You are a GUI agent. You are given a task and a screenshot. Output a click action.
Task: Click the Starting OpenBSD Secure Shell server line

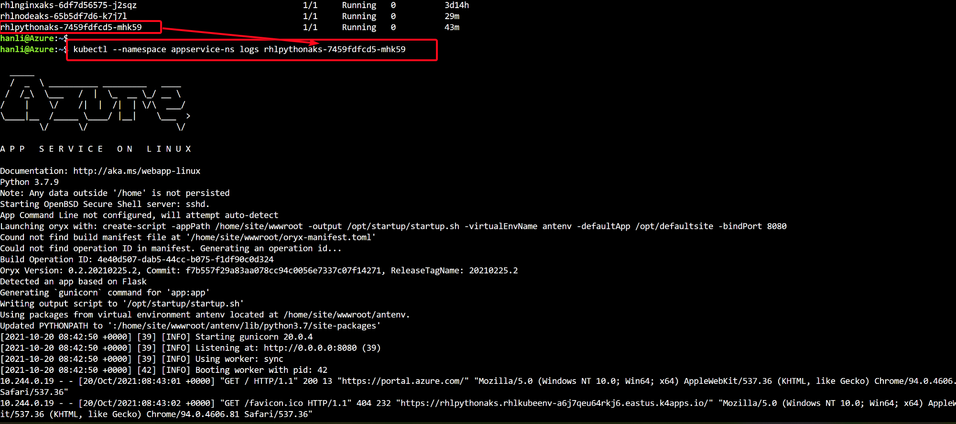pyautogui.click(x=107, y=204)
